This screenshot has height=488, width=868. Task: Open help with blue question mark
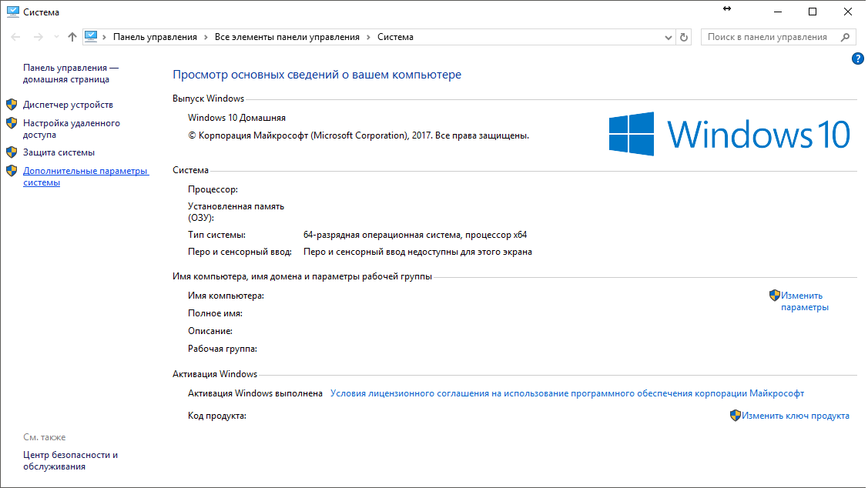pos(857,58)
